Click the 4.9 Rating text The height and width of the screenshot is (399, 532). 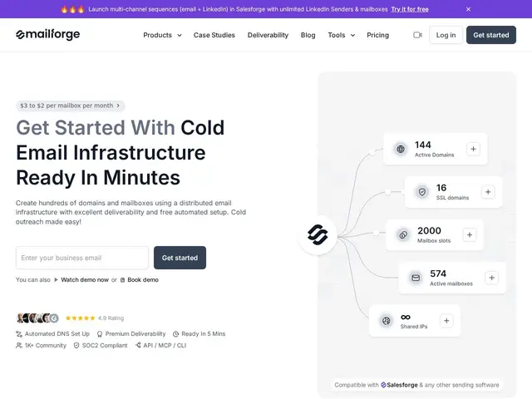(111, 318)
